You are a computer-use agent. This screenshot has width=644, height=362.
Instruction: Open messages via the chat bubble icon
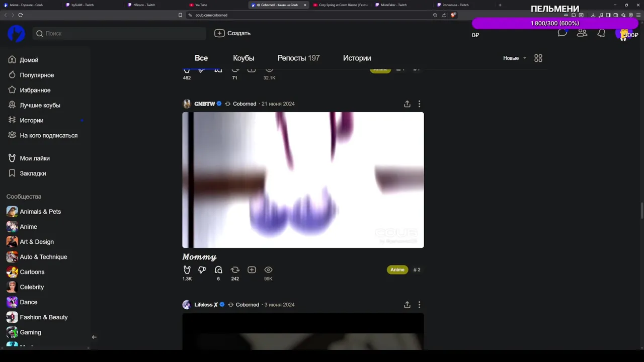(x=562, y=33)
